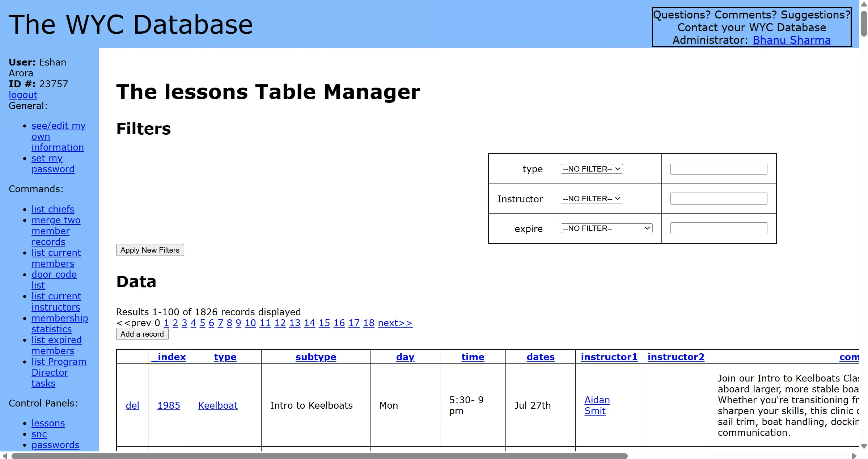Open list Program Director tasks
Viewport: 868px width, 459px height.
pyautogui.click(x=59, y=372)
